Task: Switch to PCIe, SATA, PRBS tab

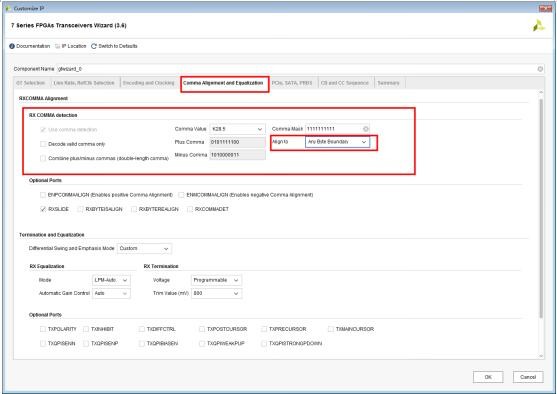Action: tap(292, 83)
